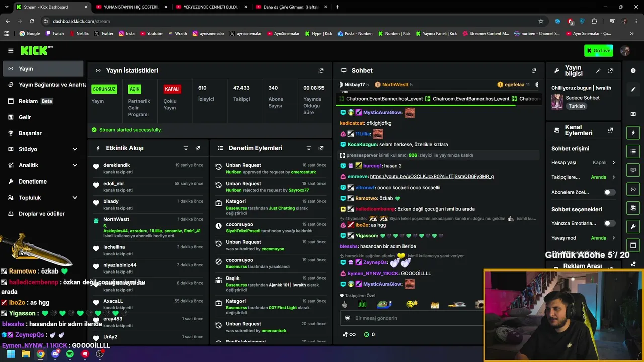Pop out the Yayın İstatistikleri panel
The image size is (644, 362).
321,71
